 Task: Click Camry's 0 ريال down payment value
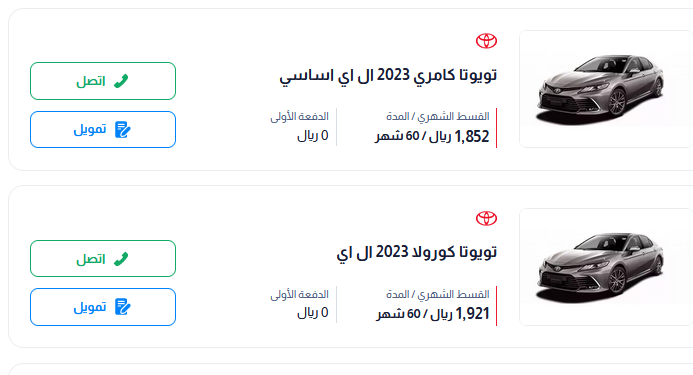[312, 135]
